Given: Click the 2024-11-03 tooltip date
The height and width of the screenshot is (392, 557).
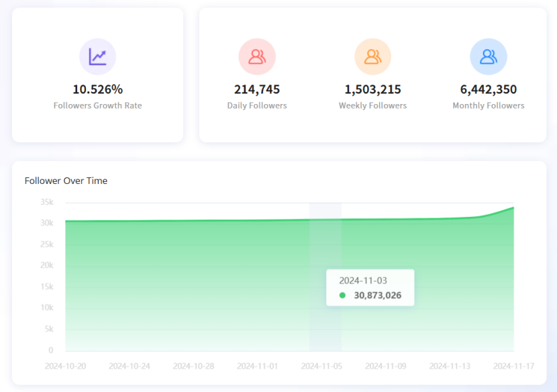Looking at the screenshot, I should (362, 281).
